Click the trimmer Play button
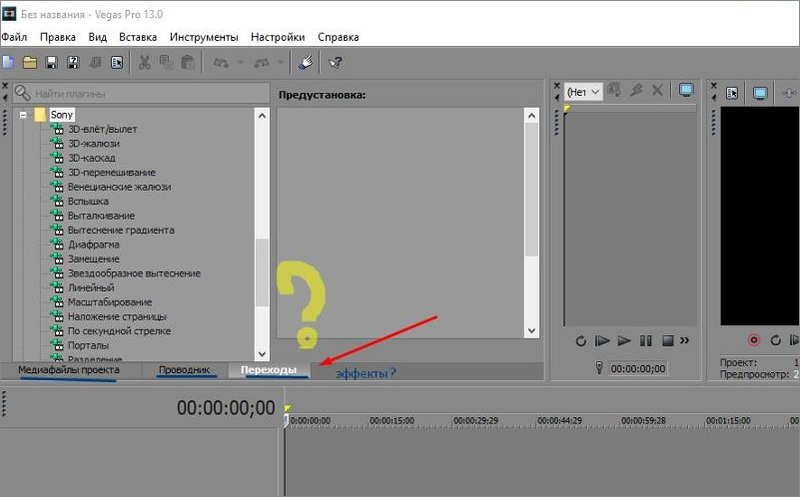Screen dimensions: 800x497 (x=624, y=341)
